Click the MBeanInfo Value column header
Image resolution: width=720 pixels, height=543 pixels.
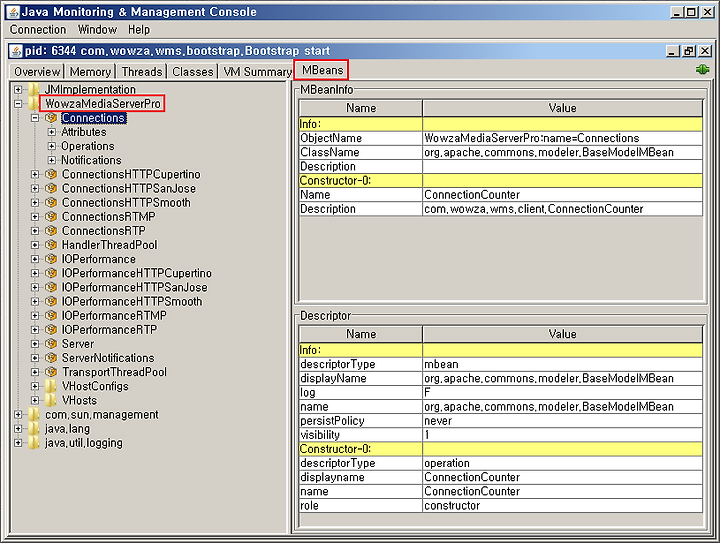pyautogui.click(x=562, y=108)
